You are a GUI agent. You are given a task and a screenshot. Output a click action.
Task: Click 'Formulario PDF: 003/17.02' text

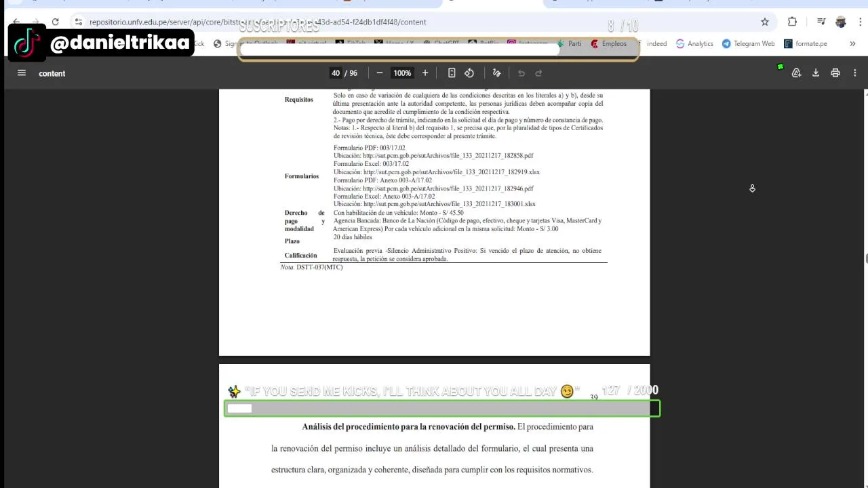click(x=370, y=148)
